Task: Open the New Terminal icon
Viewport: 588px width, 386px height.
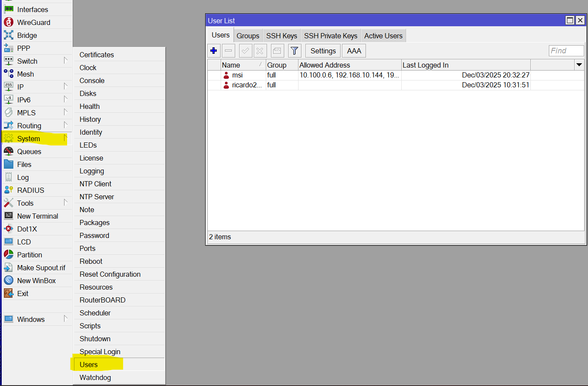Action: pos(9,216)
